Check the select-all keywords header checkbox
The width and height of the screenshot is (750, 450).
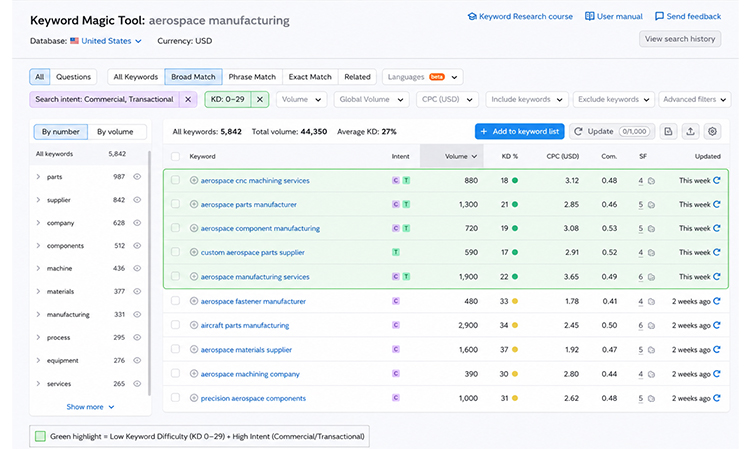pos(176,156)
